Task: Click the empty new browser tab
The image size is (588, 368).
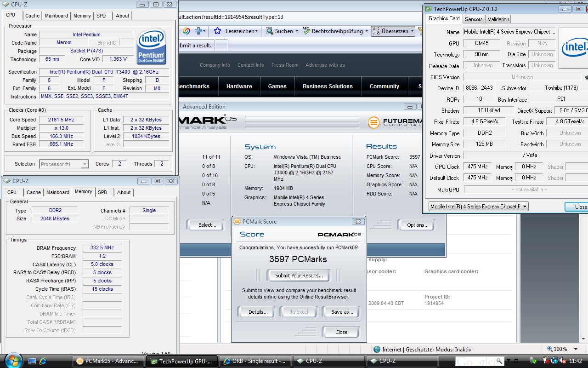Action: (x=221, y=45)
